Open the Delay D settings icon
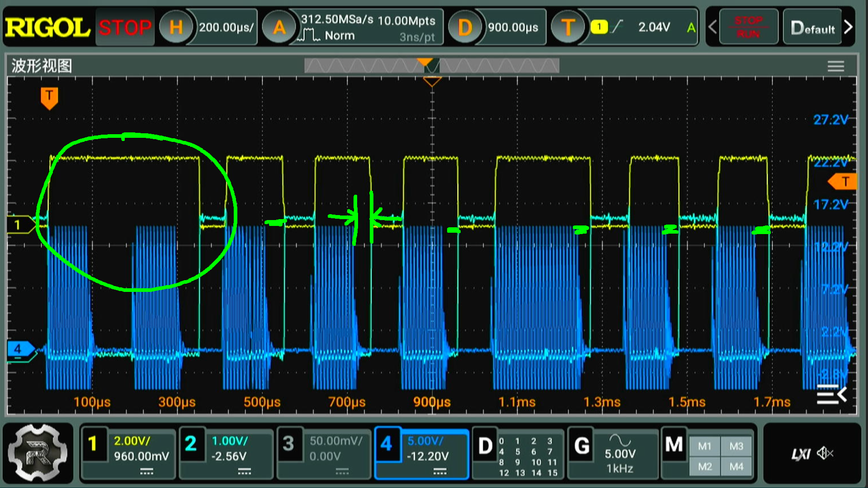Viewport: 868px width, 488px height. pyautogui.click(x=464, y=28)
